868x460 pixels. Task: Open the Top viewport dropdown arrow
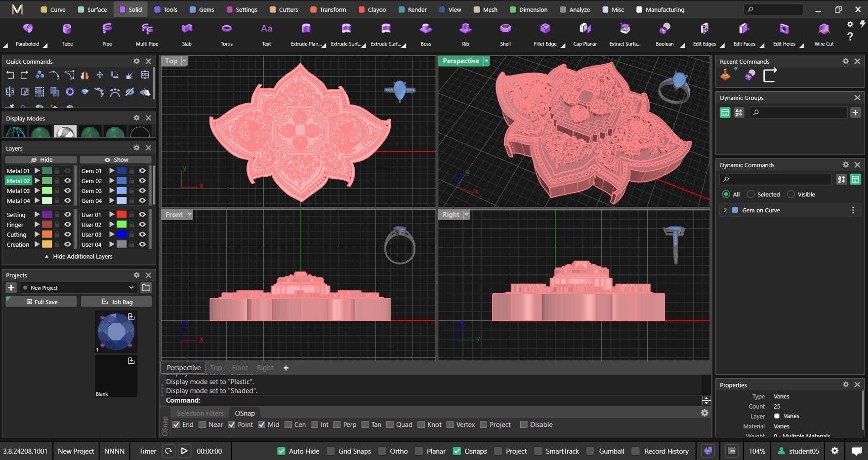pyautogui.click(x=184, y=61)
